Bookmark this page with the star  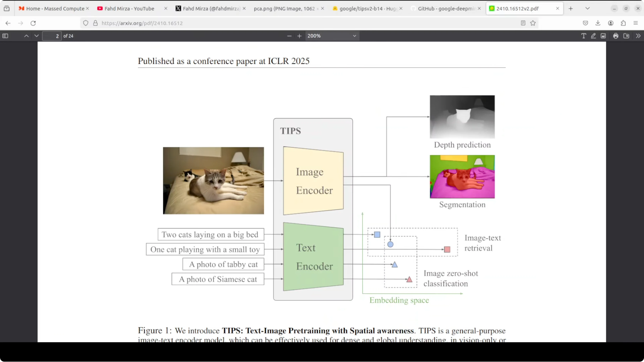pos(533,23)
